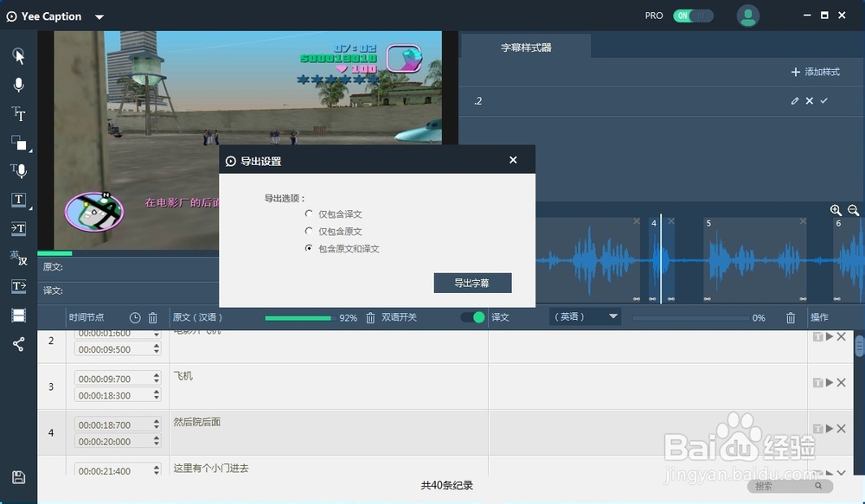Adjust stepper for time 00:00:09:500
The image size is (865, 504).
(x=157, y=349)
